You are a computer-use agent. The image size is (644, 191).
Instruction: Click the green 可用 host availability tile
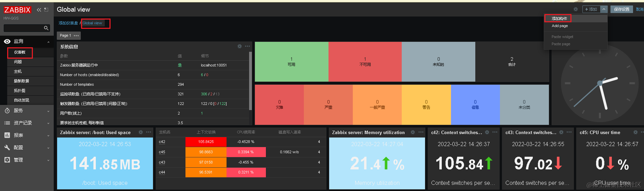(292, 62)
